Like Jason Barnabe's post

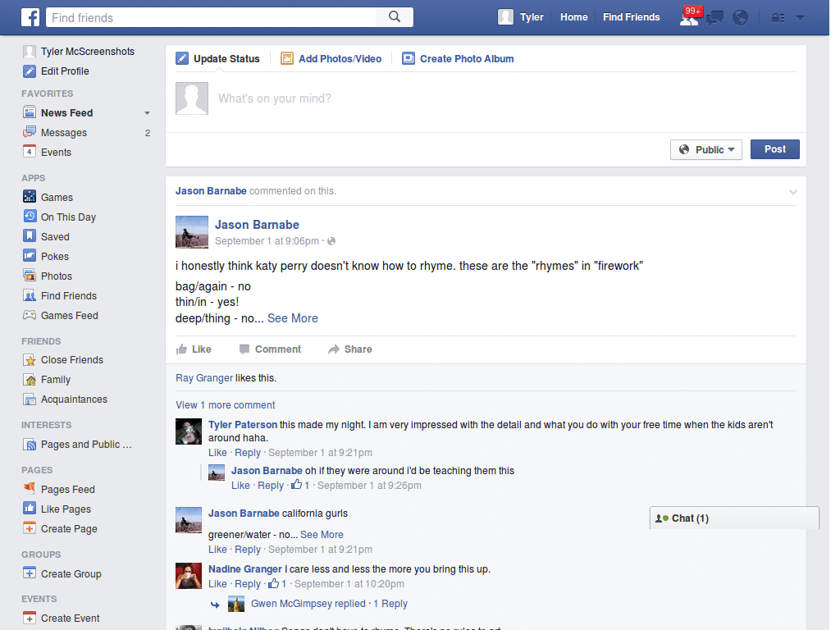click(194, 349)
